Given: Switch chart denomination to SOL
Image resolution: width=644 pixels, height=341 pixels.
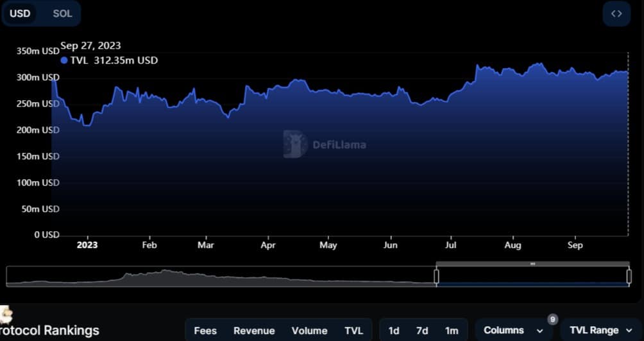Looking at the screenshot, I should click(x=62, y=13).
